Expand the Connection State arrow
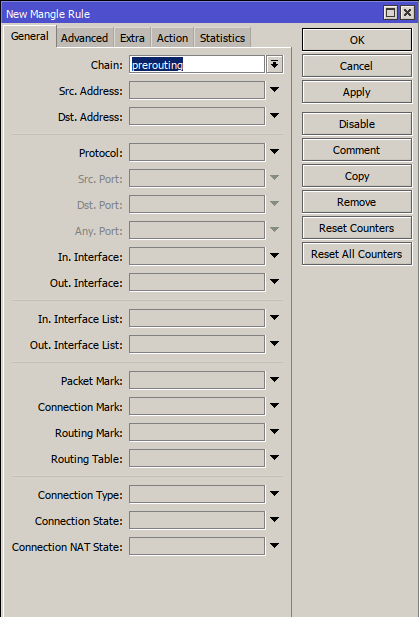This screenshot has height=617, width=419. pos(275,519)
